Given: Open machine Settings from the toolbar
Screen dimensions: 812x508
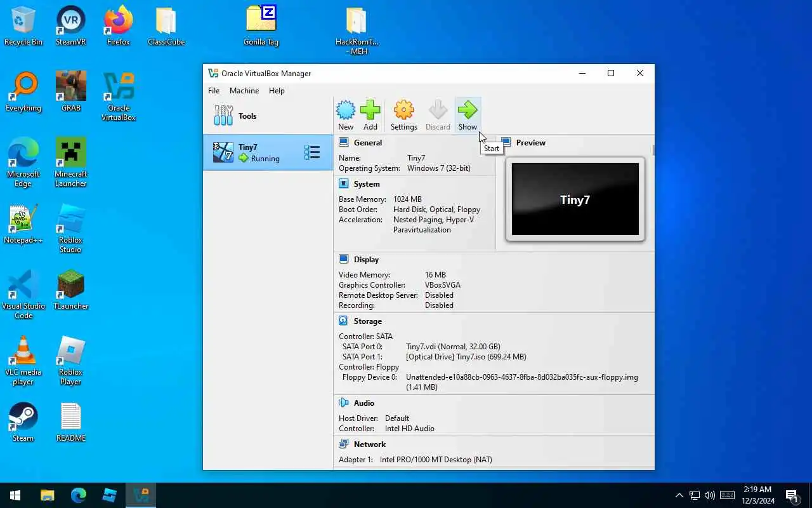Looking at the screenshot, I should [404, 116].
